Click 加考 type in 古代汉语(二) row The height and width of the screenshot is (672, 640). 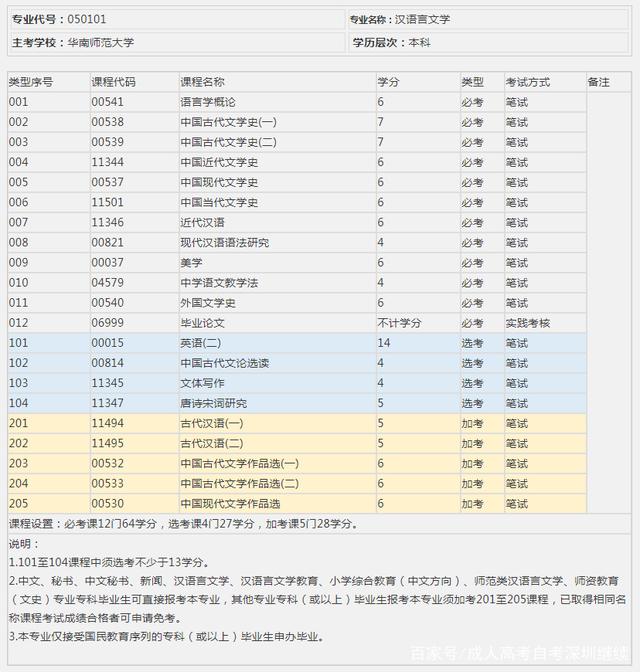[472, 444]
